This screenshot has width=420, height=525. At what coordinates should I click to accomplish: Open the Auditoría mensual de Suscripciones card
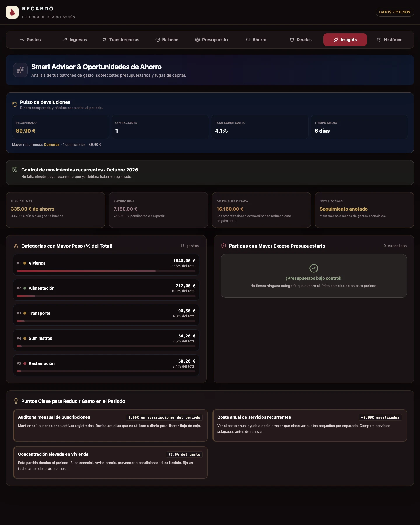click(110, 425)
